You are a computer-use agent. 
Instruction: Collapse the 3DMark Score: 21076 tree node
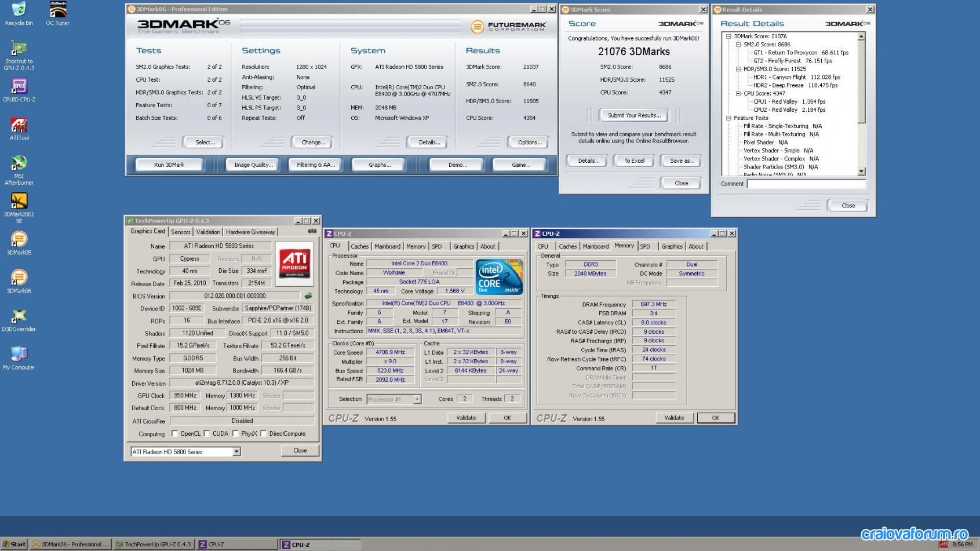[729, 36]
